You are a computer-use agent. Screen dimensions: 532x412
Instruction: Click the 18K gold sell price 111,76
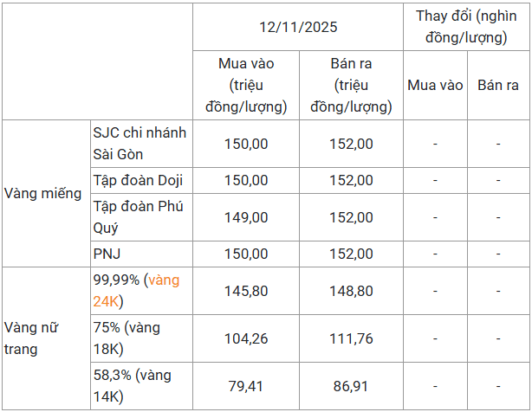point(351,338)
